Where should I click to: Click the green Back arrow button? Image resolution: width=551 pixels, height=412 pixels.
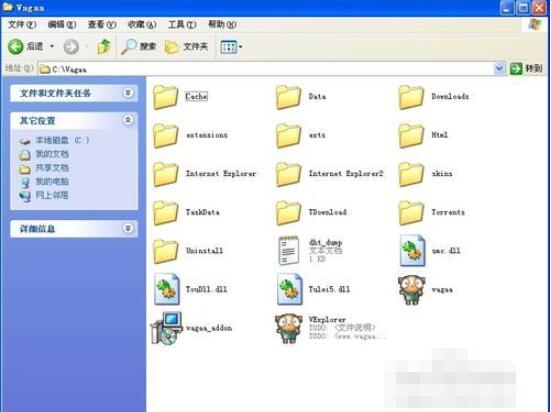(16, 46)
